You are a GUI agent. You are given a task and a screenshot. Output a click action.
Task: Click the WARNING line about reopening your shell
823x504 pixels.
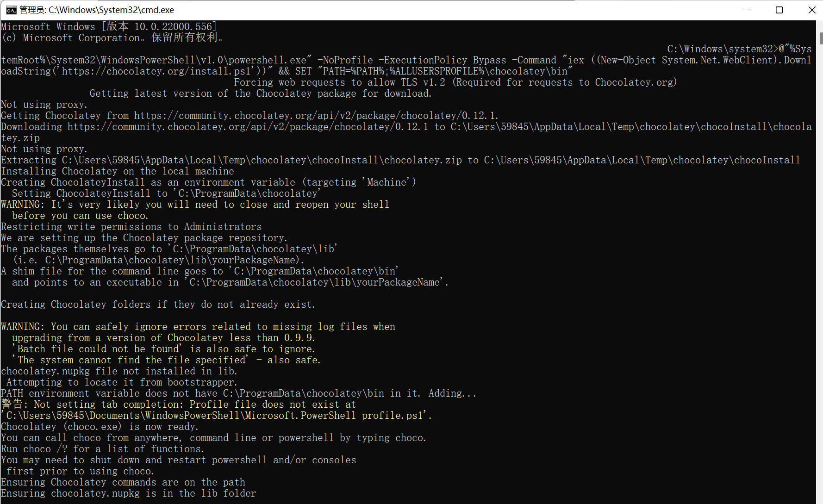194,204
